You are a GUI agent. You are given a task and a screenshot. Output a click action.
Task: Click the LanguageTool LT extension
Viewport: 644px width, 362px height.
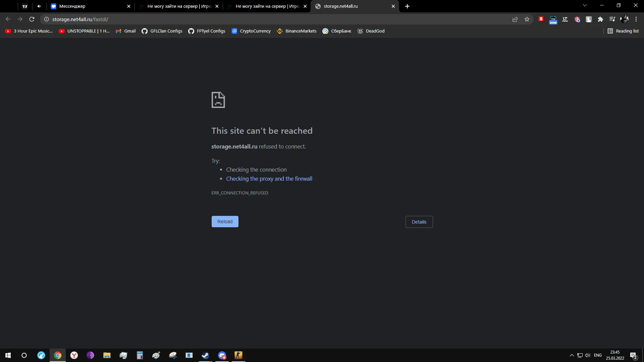point(565,19)
